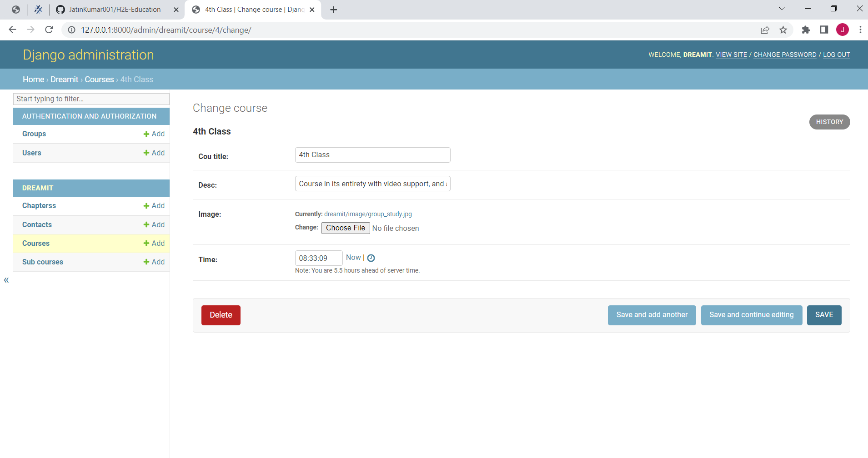Open the clock picker for the Time field
Screen dimensions: 868x458
click(x=371, y=258)
